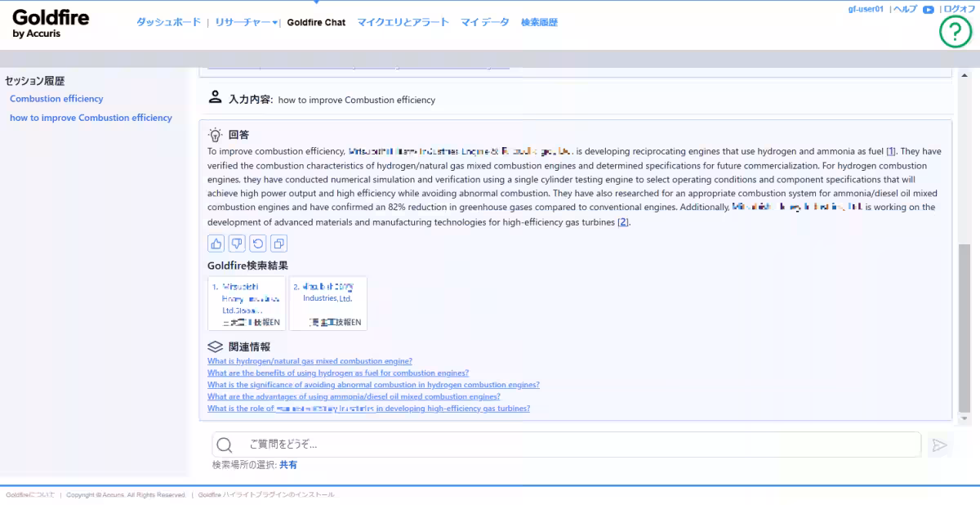
Task: Click the hydrogen/natural gas mixed combustion engine question
Action: tap(310, 360)
